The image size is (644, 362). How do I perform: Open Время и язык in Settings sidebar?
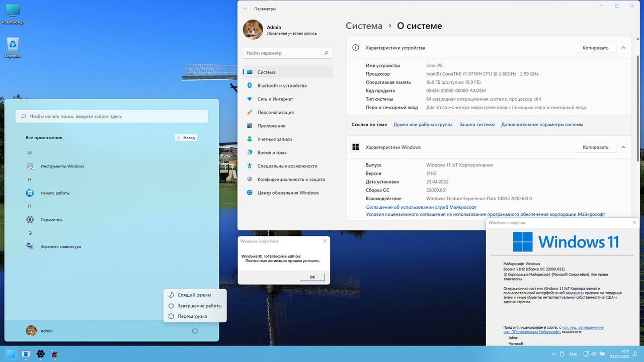pyautogui.click(x=288, y=152)
